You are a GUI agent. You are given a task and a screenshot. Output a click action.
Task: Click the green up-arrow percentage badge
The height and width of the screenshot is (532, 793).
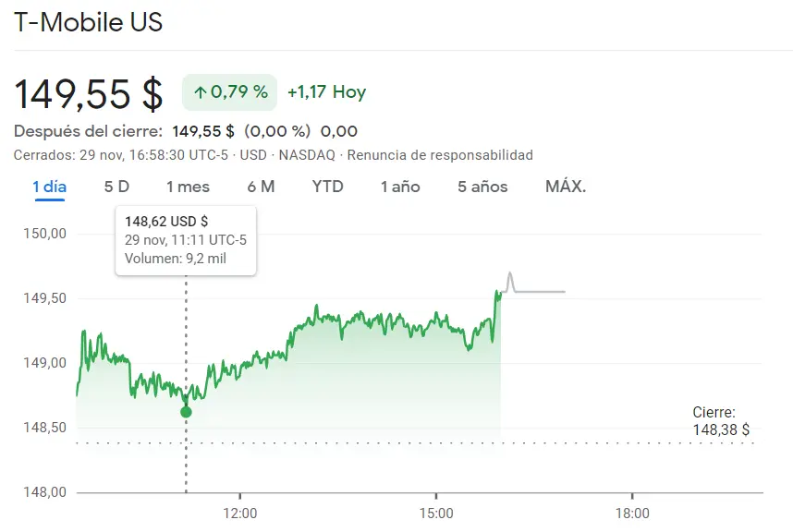(228, 92)
